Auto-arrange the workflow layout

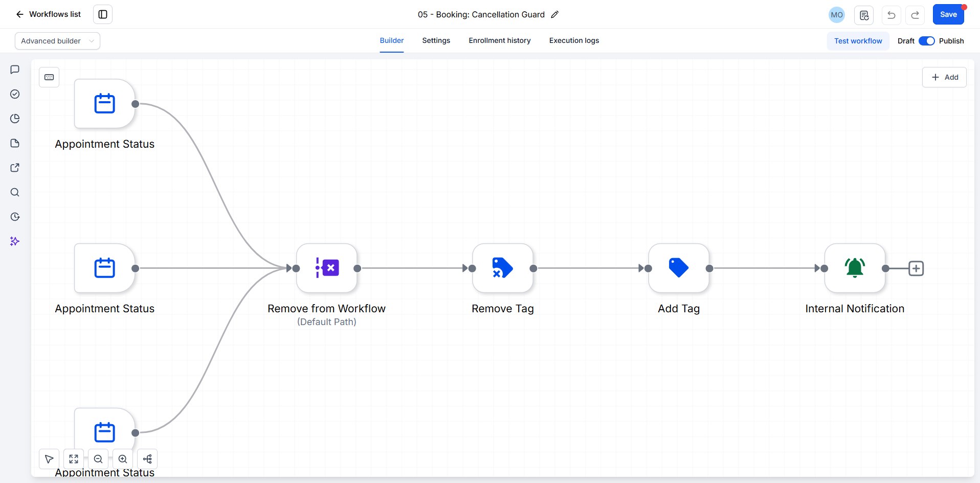click(x=147, y=459)
